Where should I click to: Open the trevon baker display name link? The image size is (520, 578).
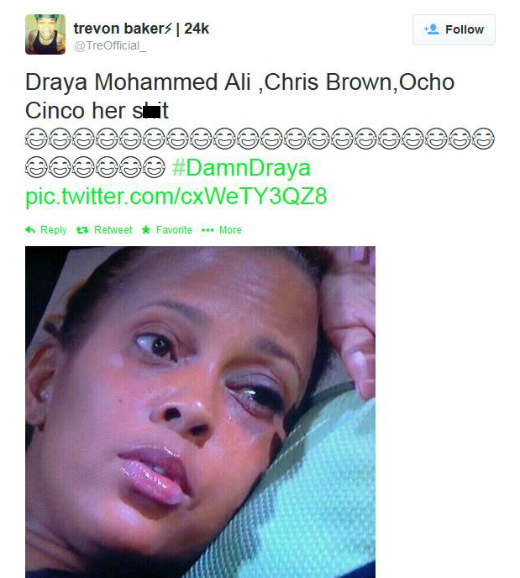coord(123,28)
